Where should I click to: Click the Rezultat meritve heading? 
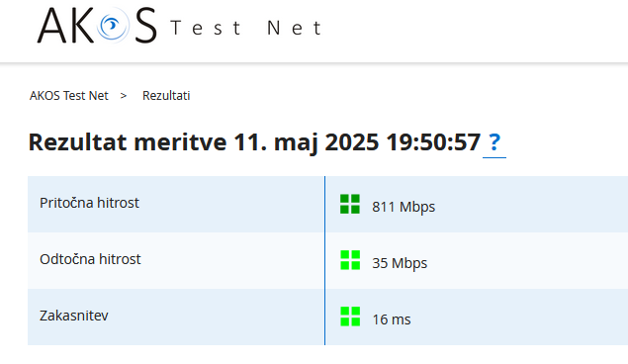[128, 142]
